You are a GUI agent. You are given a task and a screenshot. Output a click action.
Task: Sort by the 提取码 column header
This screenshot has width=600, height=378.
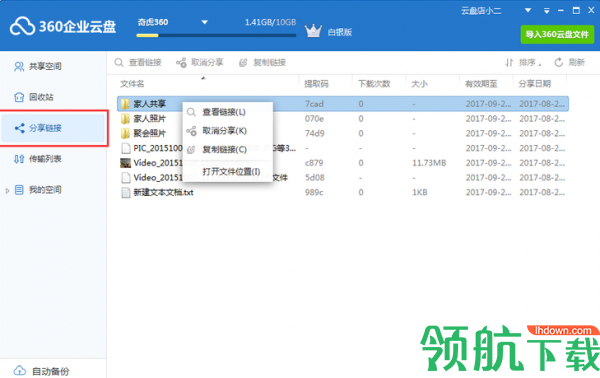(x=316, y=84)
